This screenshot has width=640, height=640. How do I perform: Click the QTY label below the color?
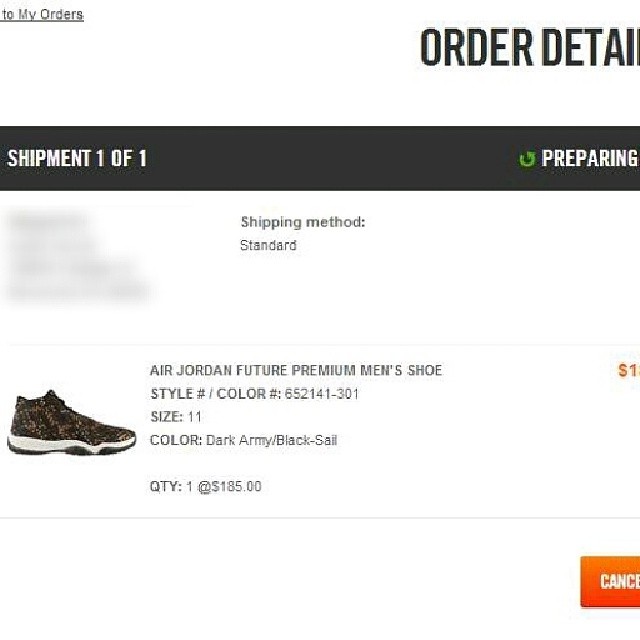click(165, 487)
